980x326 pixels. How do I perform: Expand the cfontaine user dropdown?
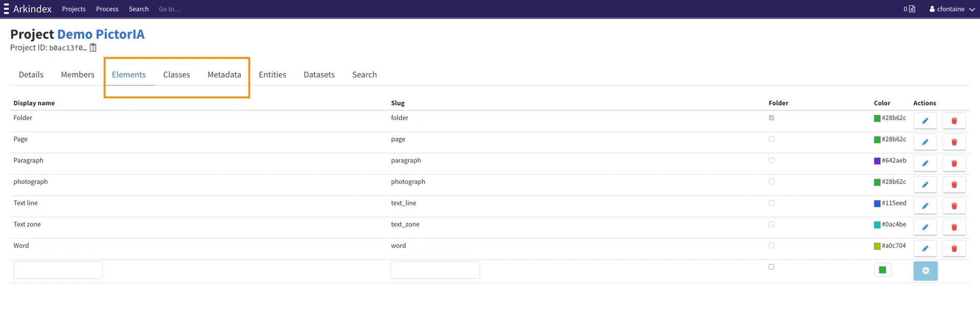pos(952,9)
